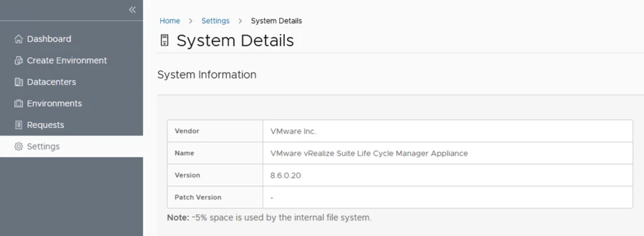
Task: Open the Create Environment menu item
Action: pyautogui.click(x=72, y=61)
